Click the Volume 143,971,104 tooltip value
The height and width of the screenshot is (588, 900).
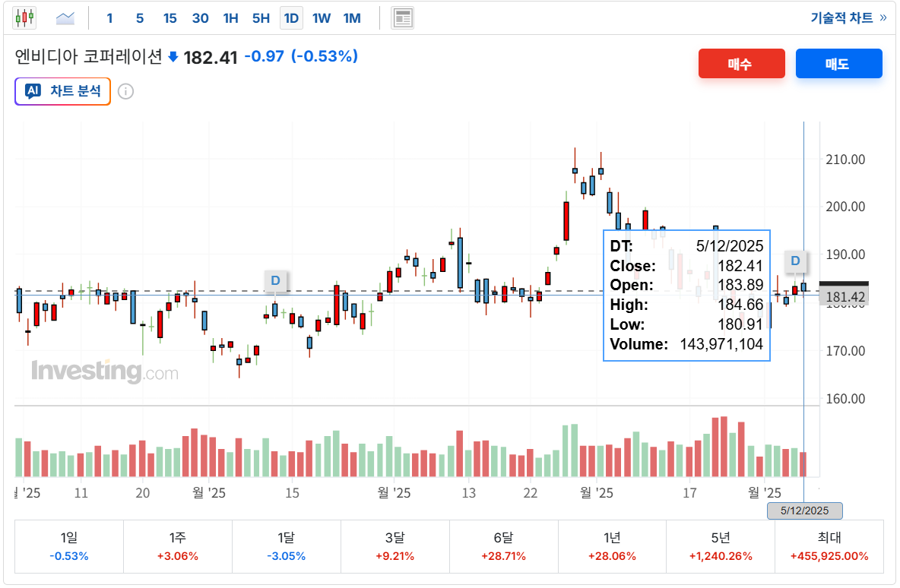721,344
